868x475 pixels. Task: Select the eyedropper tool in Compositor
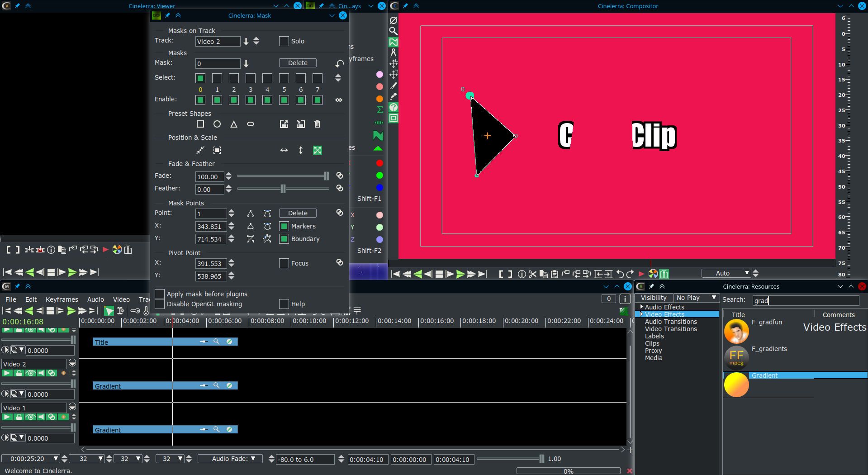[394, 96]
